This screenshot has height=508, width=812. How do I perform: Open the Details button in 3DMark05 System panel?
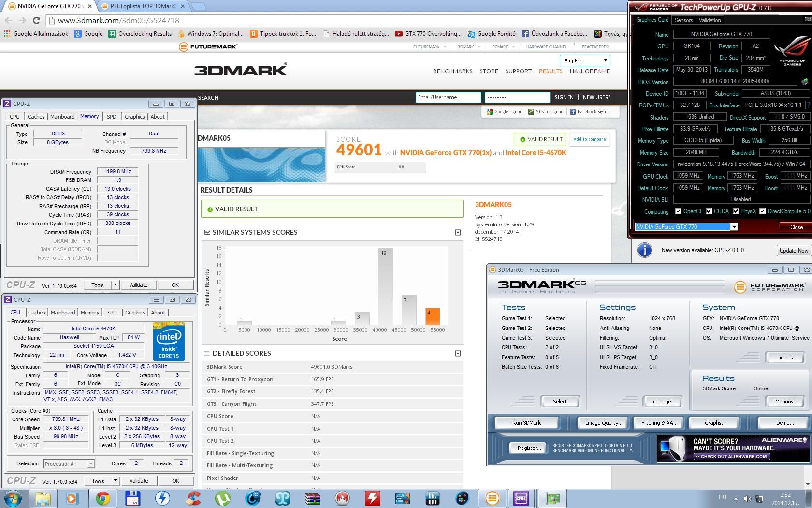[x=786, y=358]
